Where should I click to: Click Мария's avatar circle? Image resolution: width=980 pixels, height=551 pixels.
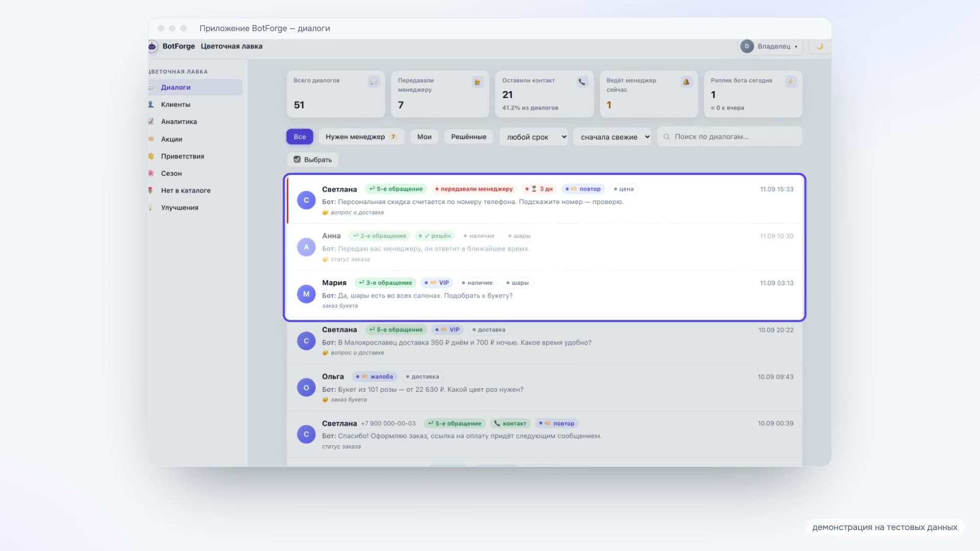pyautogui.click(x=306, y=294)
